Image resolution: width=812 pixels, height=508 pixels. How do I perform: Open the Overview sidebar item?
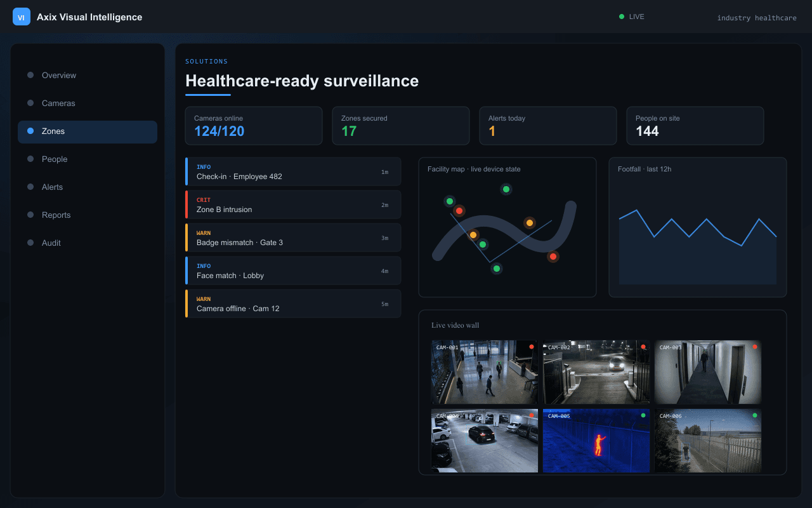pos(88,75)
